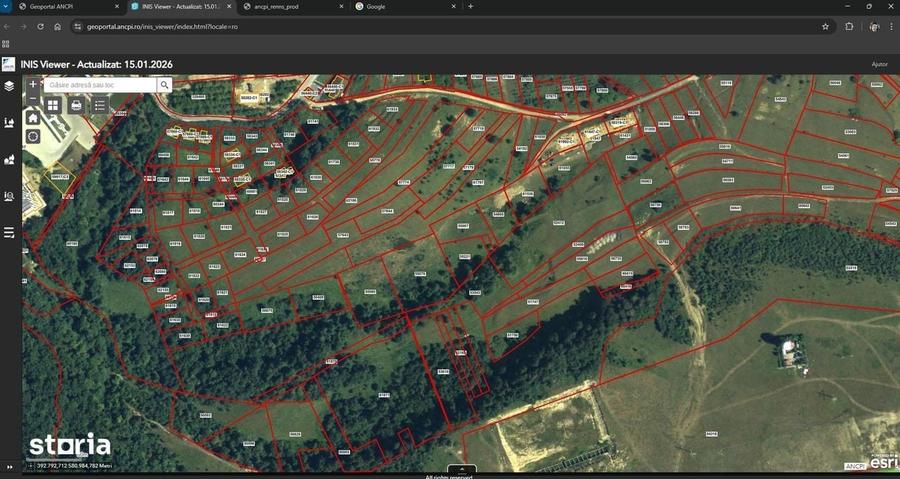Click the browser home button
This screenshot has width=900, height=479.
click(57, 26)
